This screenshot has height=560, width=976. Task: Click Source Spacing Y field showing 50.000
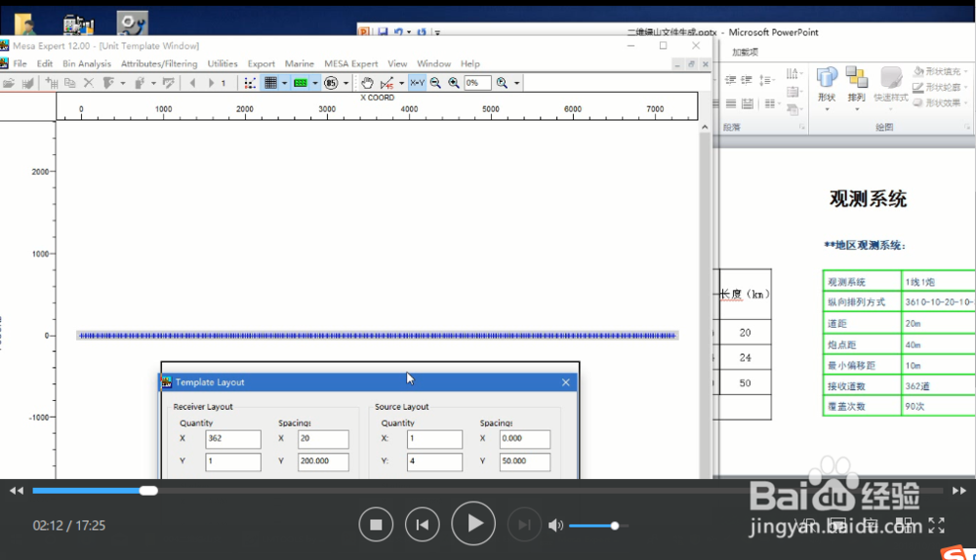(525, 461)
